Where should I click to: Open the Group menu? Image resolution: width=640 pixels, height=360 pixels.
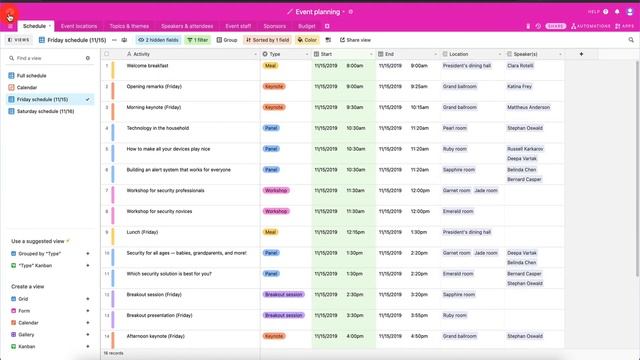227,40
